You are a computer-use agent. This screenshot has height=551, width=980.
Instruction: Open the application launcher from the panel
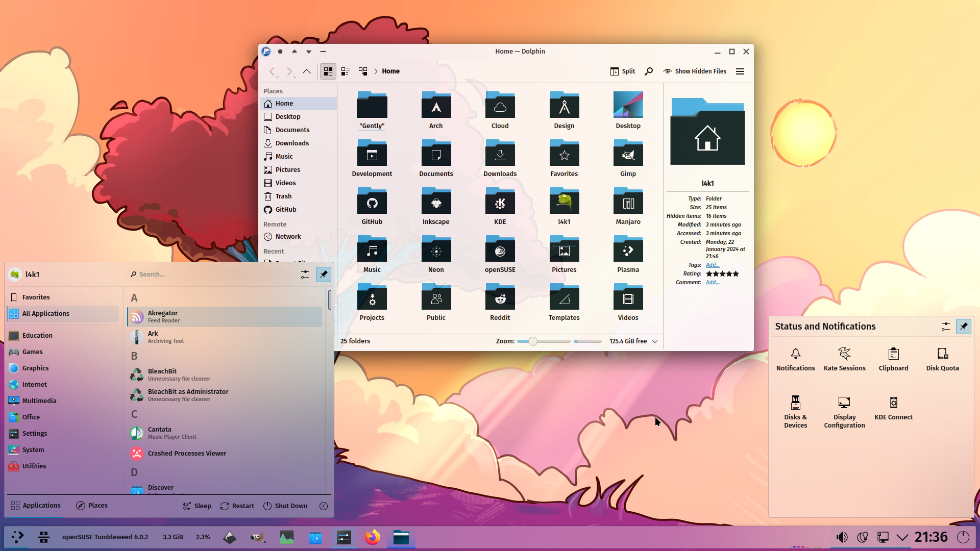click(x=17, y=537)
